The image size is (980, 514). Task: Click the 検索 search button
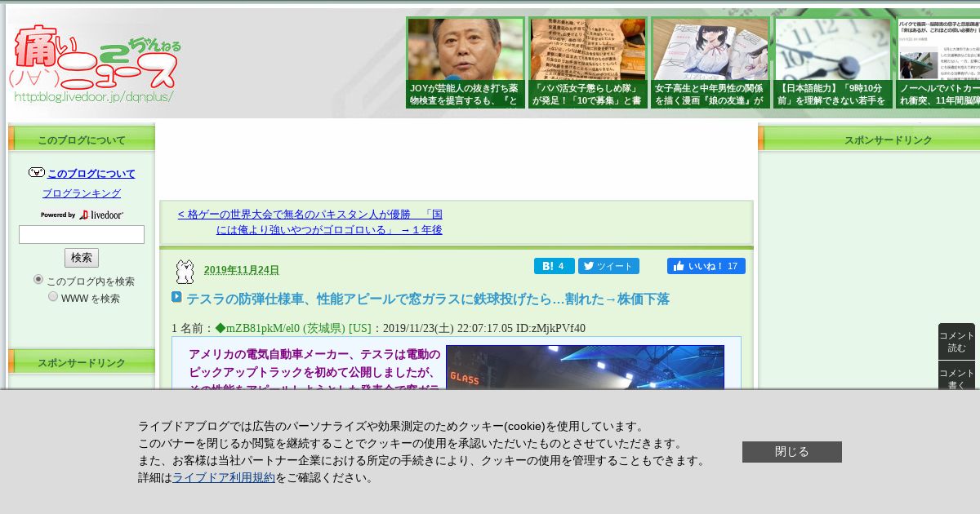click(82, 258)
